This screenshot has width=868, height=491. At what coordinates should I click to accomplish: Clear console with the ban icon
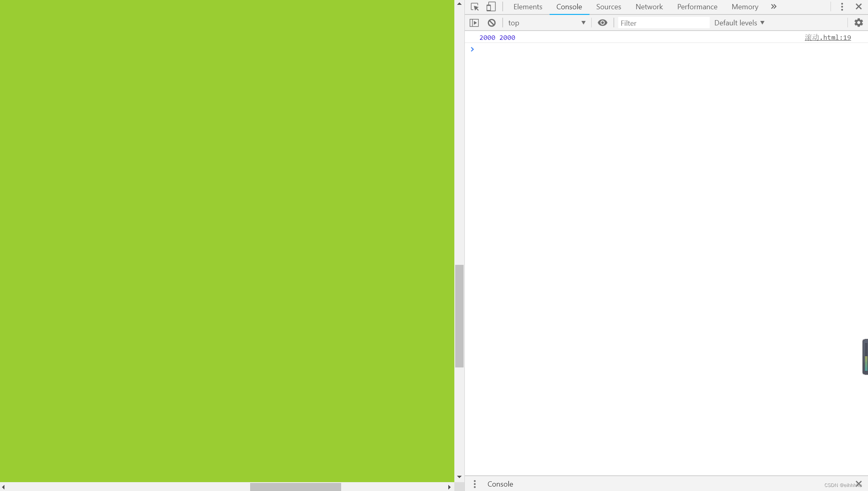point(491,23)
